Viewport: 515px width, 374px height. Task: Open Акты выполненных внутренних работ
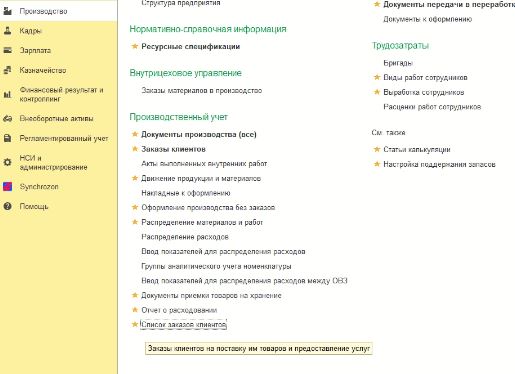point(204,164)
